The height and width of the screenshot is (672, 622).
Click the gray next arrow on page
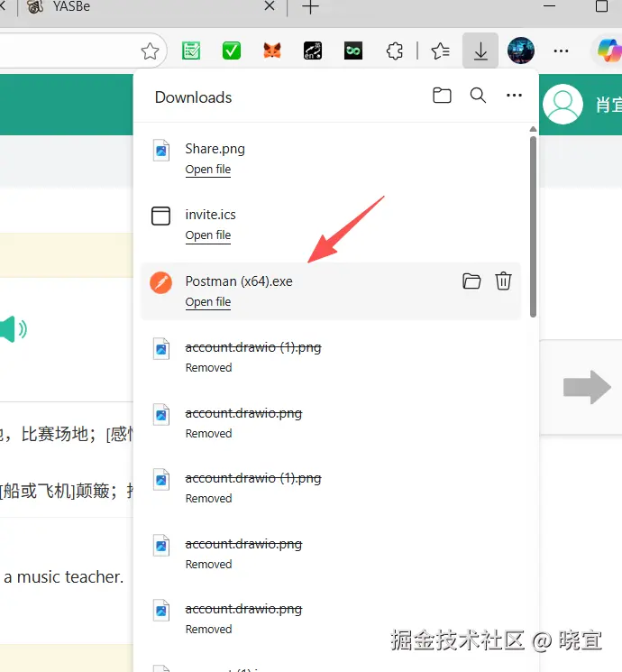tap(587, 387)
